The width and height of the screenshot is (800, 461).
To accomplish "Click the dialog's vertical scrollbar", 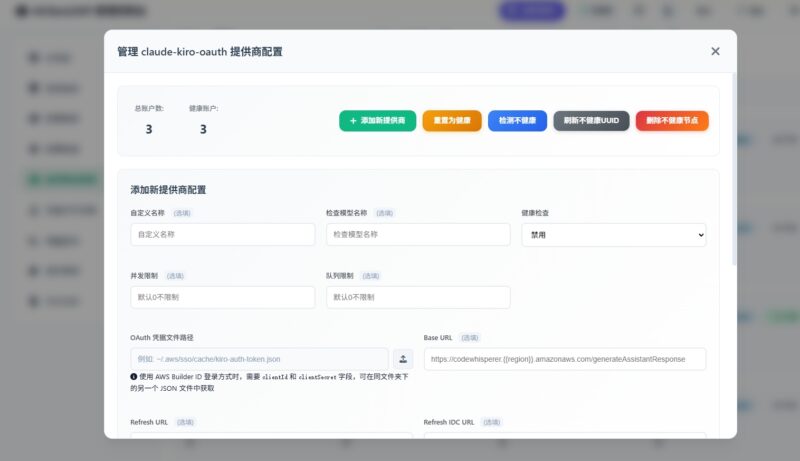I will 734,168.
